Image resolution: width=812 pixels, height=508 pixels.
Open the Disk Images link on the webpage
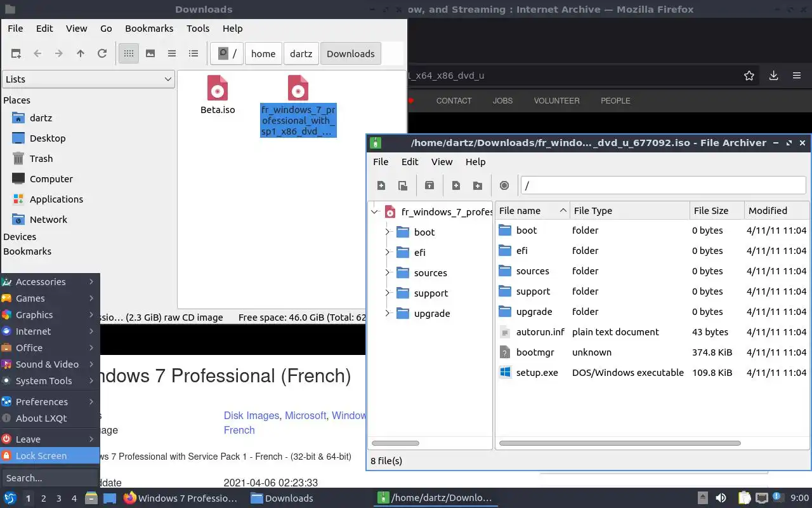pyautogui.click(x=251, y=415)
